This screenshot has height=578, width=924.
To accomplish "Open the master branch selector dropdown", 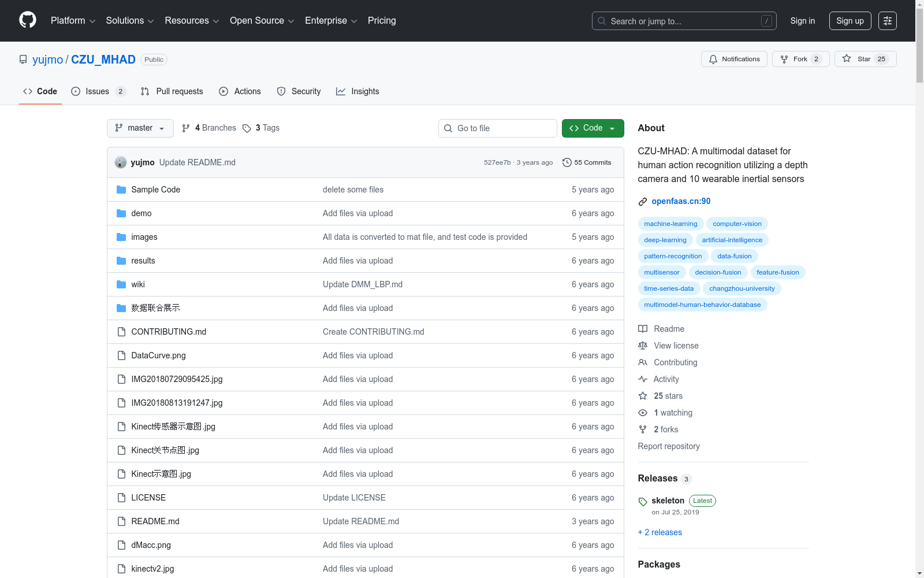I will [x=140, y=128].
